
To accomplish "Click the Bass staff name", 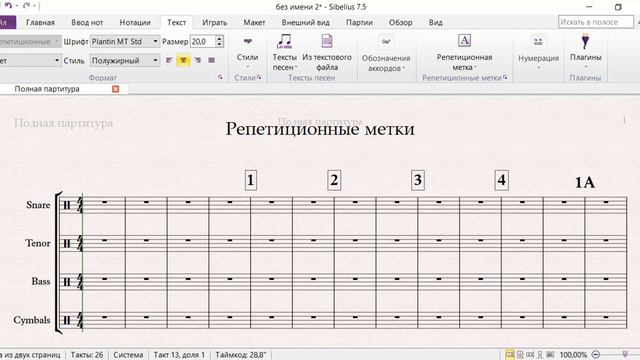I will pos(41,282).
